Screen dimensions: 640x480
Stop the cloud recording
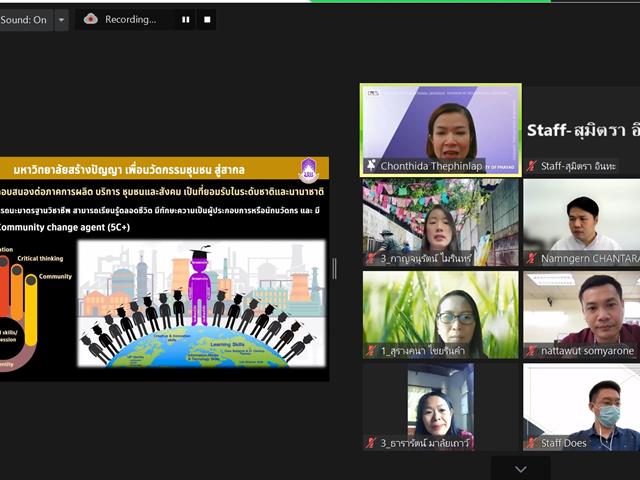pyautogui.click(x=207, y=19)
